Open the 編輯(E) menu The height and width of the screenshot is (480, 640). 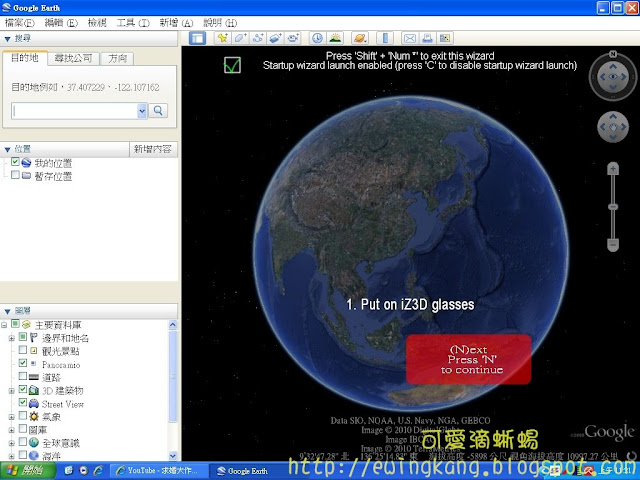(x=61, y=23)
